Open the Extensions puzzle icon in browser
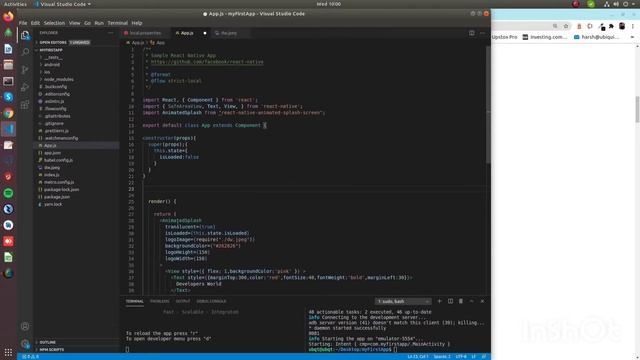The image size is (640, 360). tap(611, 26)
